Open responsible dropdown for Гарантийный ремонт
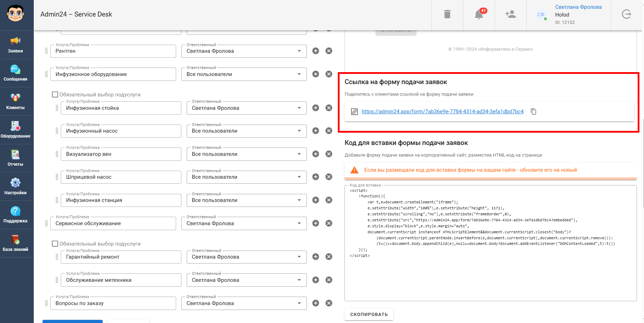The width and height of the screenshot is (644, 323). click(x=247, y=257)
